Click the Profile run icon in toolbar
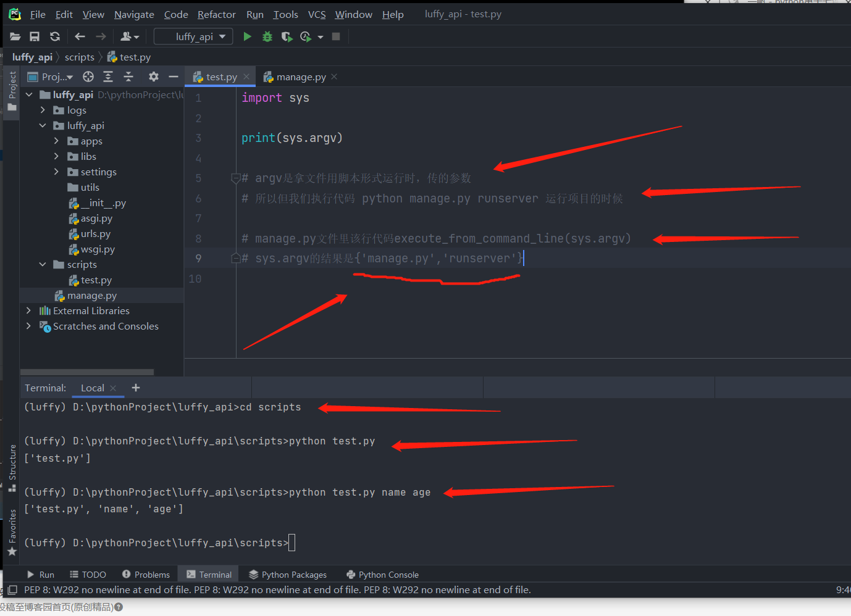Image resolution: width=851 pixels, height=616 pixels. pyautogui.click(x=306, y=36)
